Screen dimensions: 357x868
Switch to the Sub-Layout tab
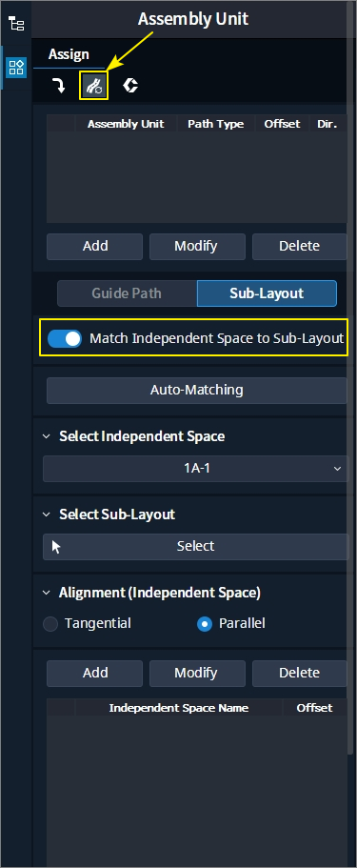[x=267, y=293]
